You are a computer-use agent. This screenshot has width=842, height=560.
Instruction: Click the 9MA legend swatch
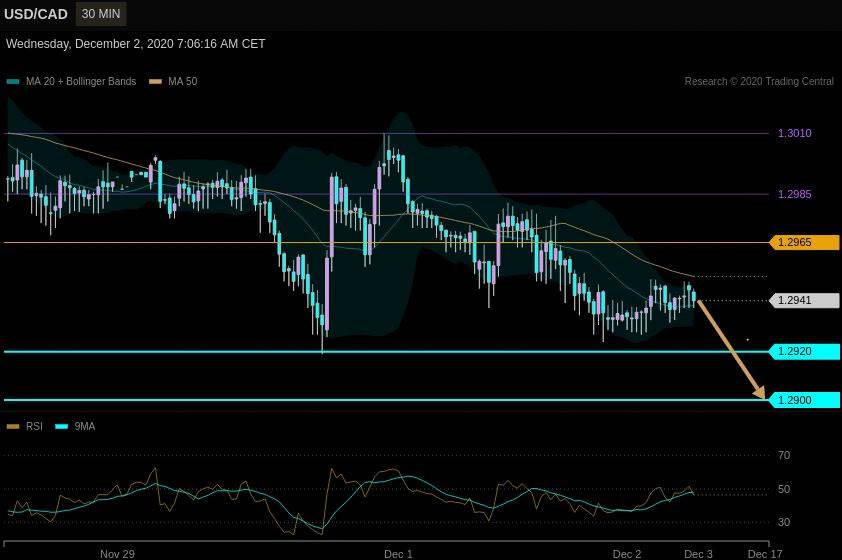(62, 427)
